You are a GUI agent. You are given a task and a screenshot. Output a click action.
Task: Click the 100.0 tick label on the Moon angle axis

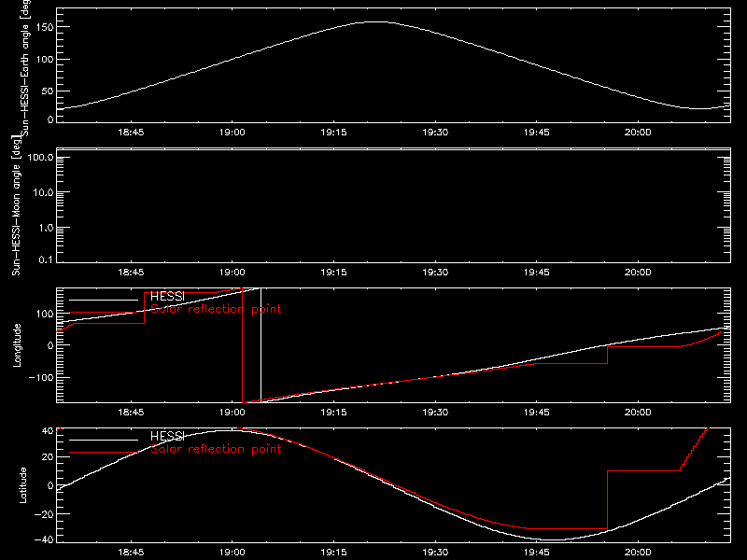[x=40, y=158]
